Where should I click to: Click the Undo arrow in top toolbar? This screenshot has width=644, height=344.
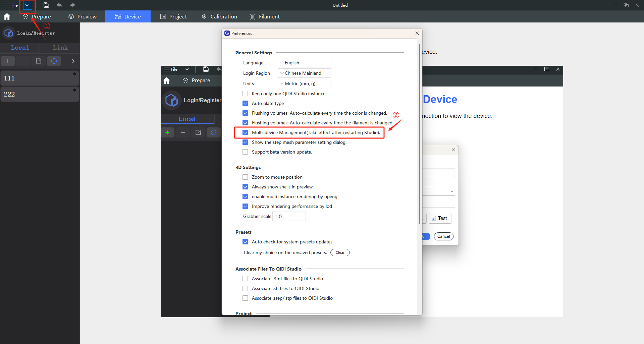click(59, 5)
